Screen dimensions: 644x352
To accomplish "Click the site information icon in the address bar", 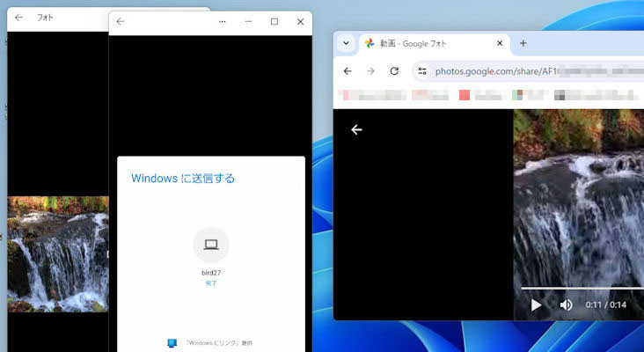I will tap(421, 71).
